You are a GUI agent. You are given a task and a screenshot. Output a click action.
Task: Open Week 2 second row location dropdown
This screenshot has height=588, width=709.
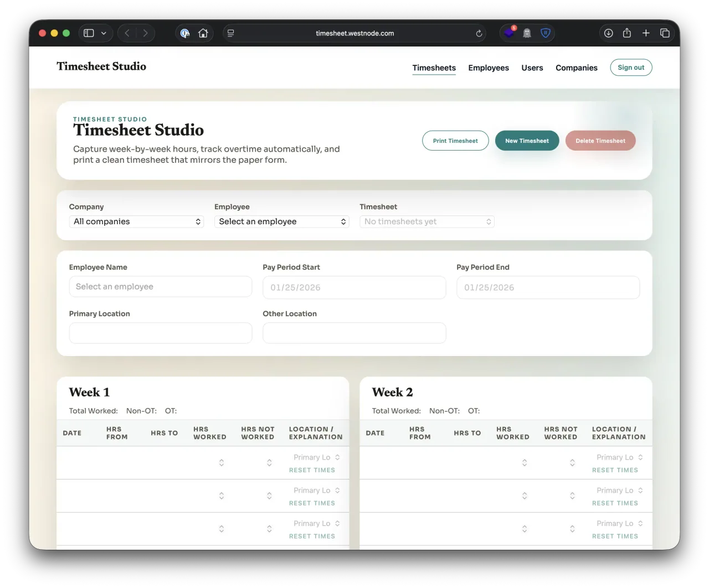click(619, 491)
